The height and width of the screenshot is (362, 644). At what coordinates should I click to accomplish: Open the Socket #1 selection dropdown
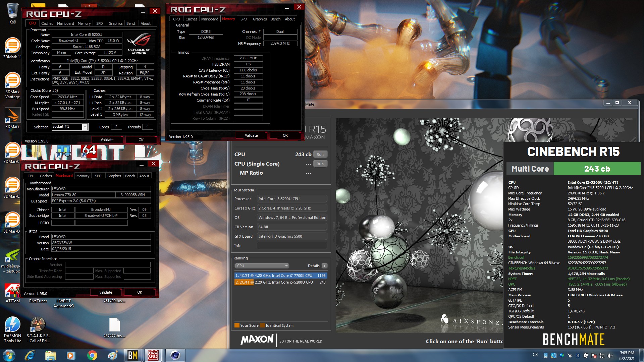point(70,127)
